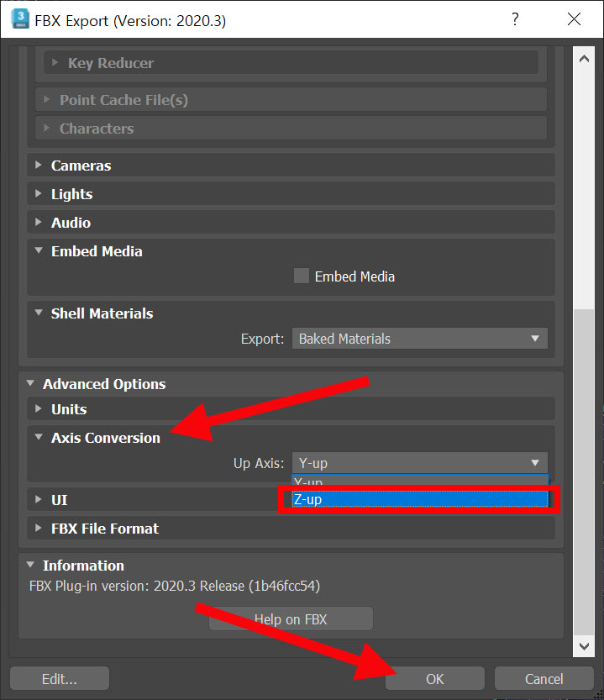Select Y-up option in the dropdown list

point(420,482)
